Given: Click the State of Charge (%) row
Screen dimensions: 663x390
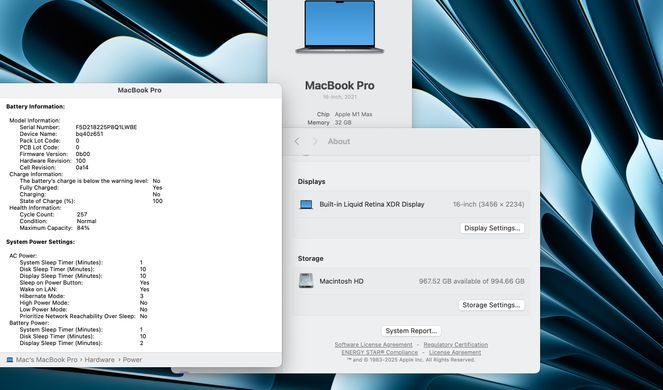Looking at the screenshot, I should click(x=91, y=201).
